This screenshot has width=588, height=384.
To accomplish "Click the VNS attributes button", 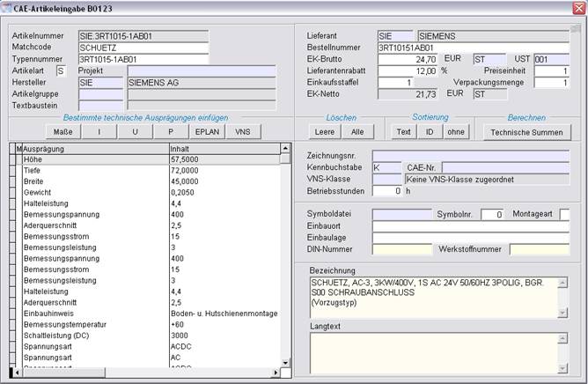I will (x=242, y=132).
